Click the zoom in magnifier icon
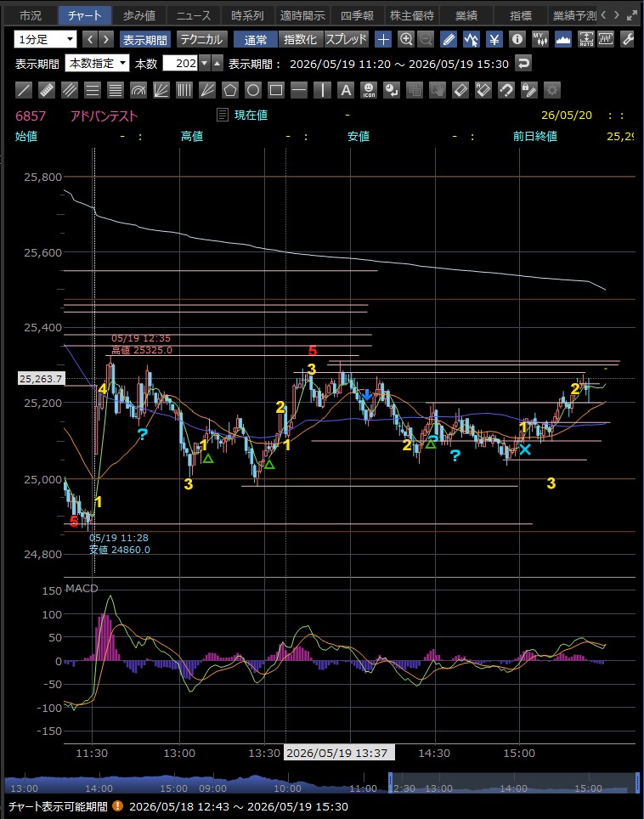The height and width of the screenshot is (819, 644). point(406,40)
